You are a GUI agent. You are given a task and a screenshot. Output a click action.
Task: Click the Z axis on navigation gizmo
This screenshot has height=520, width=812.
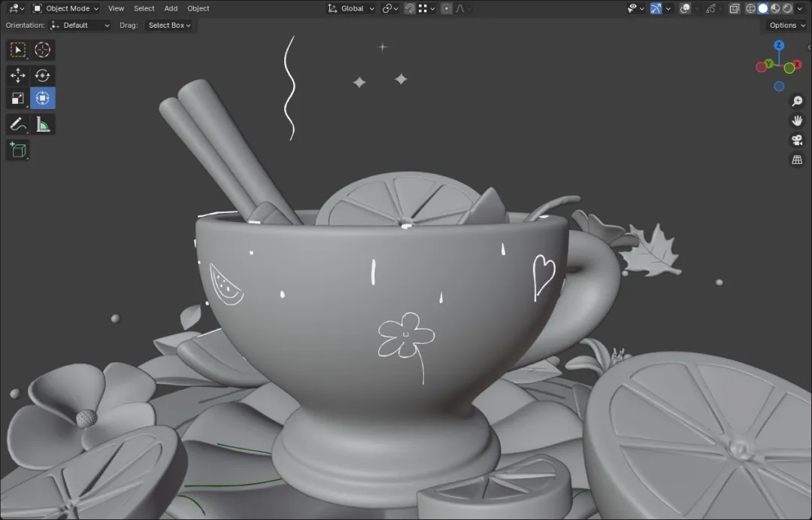coord(779,46)
